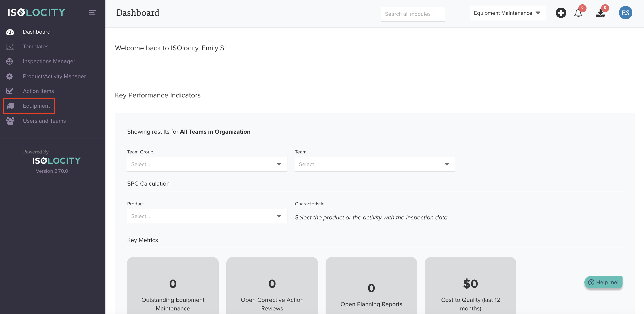Open the ES user avatar menu
This screenshot has width=644, height=314.
pyautogui.click(x=625, y=13)
